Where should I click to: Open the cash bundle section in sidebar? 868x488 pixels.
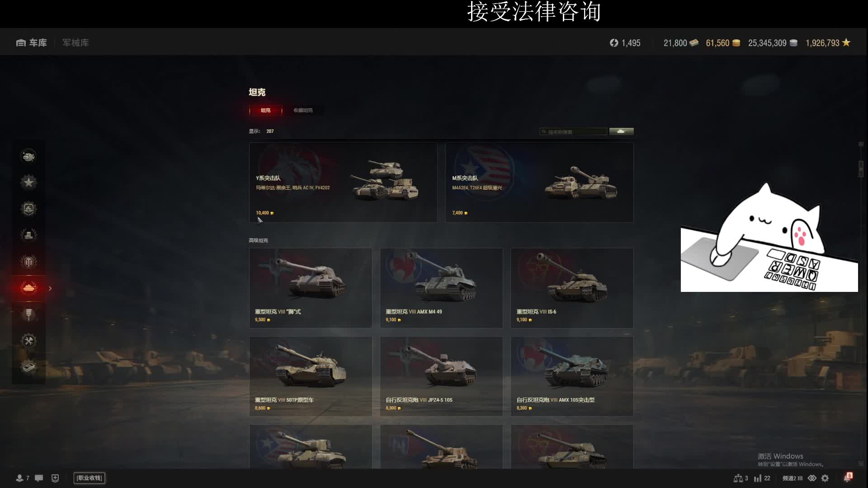click(x=28, y=367)
